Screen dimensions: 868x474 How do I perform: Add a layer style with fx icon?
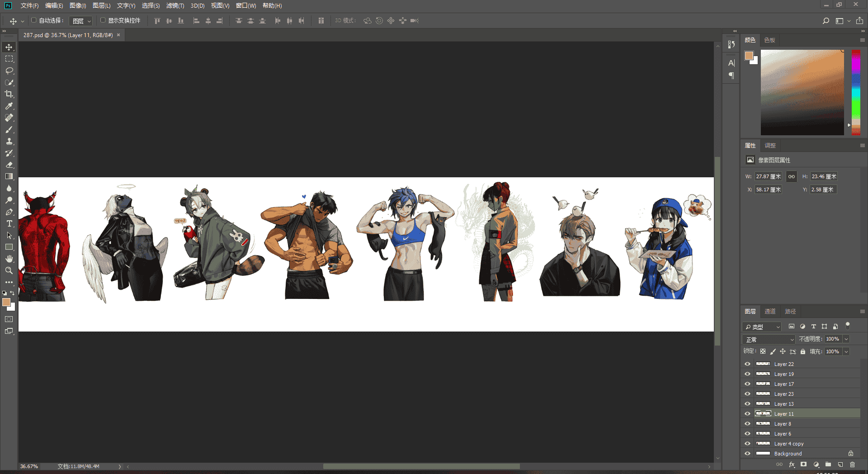click(x=792, y=465)
